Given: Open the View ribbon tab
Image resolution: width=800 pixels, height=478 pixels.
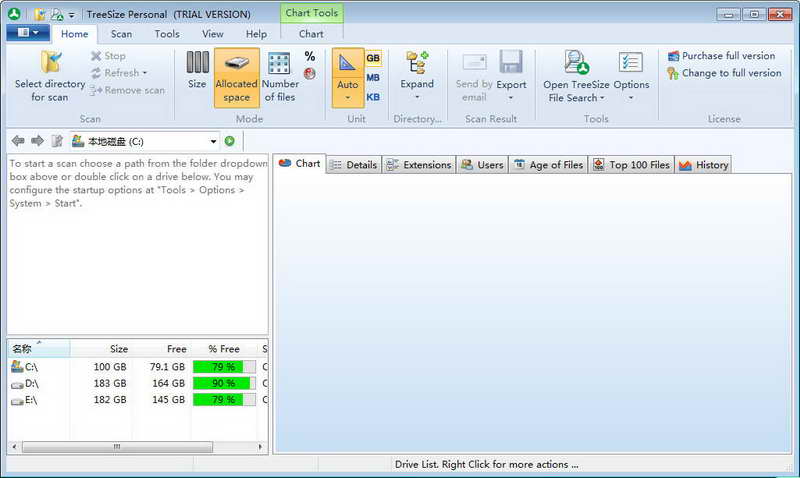Looking at the screenshot, I should pos(212,34).
